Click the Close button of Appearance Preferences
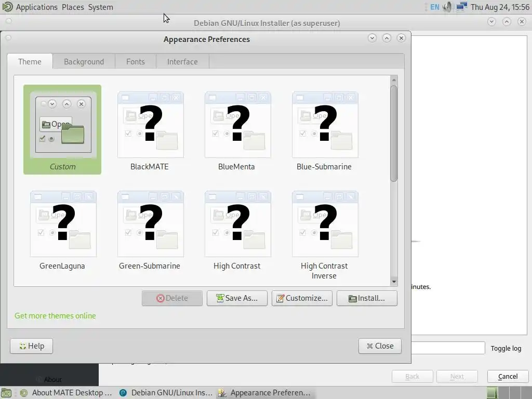 click(x=380, y=346)
